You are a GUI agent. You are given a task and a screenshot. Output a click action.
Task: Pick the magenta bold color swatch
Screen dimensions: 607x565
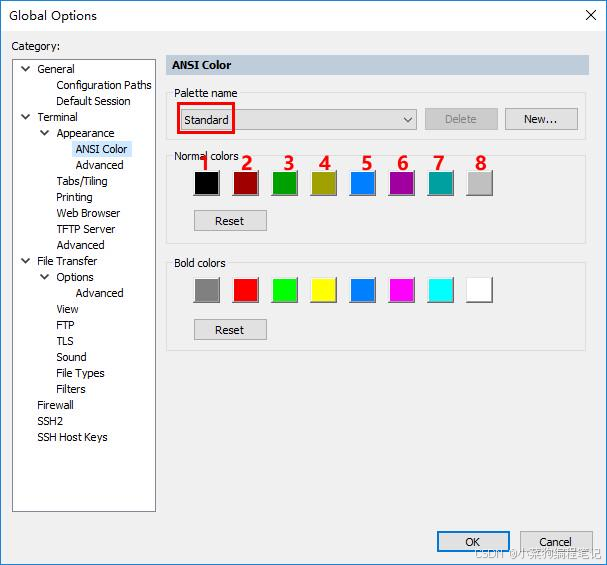(401, 290)
